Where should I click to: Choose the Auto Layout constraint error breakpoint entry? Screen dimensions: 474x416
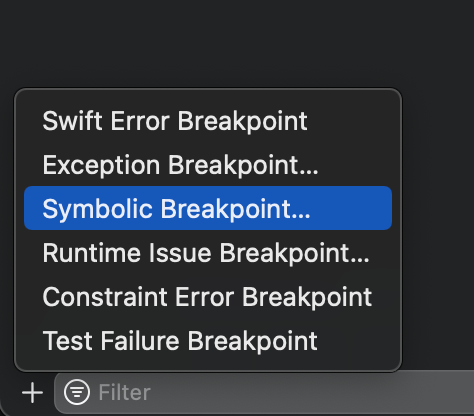click(208, 297)
